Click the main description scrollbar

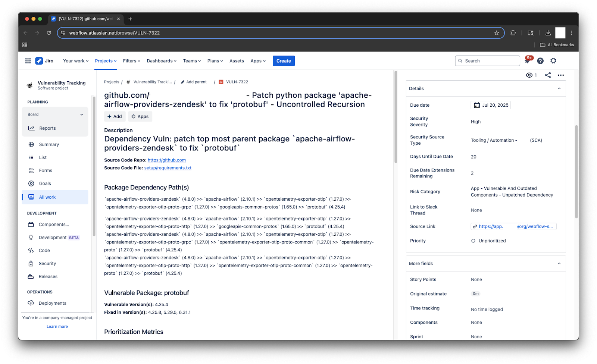click(396, 117)
